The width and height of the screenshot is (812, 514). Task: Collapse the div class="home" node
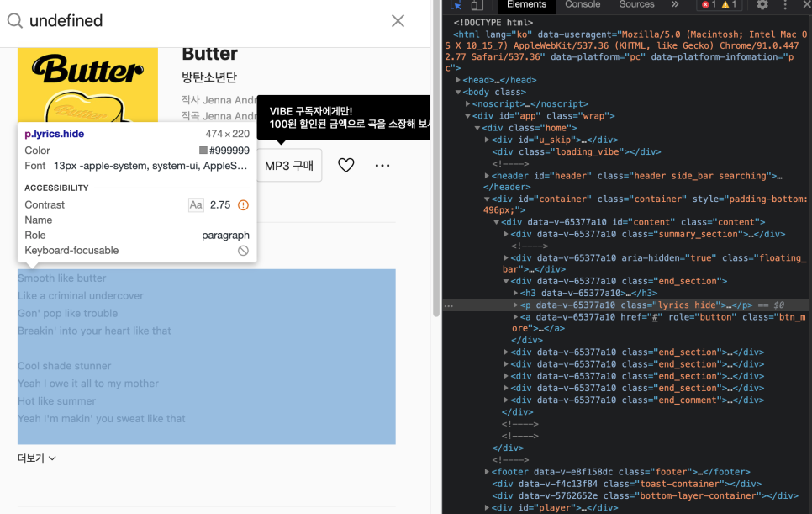pyautogui.click(x=477, y=128)
